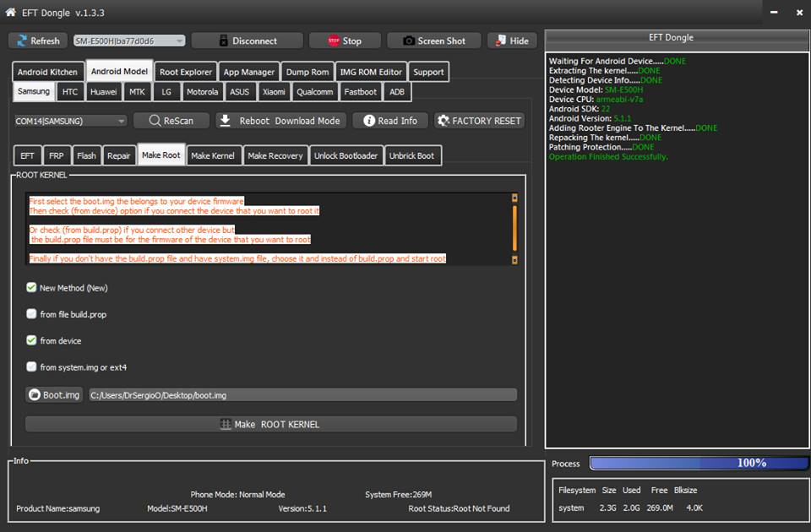The height and width of the screenshot is (532, 811).
Task: Select the Android Model tab
Action: tap(119, 71)
